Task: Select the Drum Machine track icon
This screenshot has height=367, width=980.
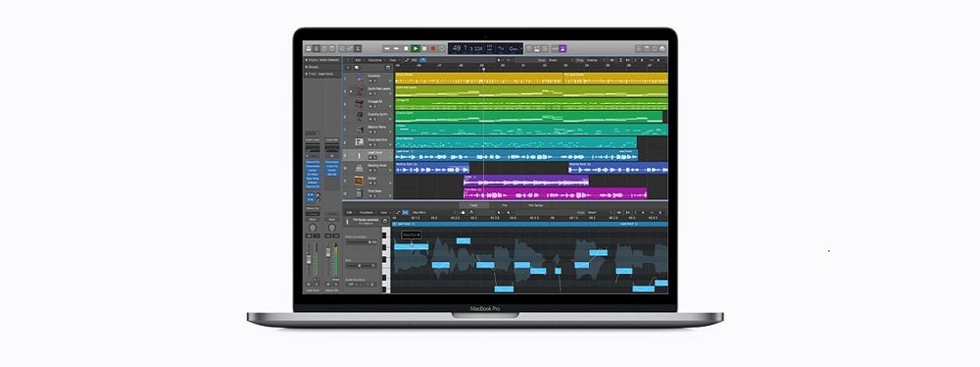Action: pyautogui.click(x=359, y=142)
